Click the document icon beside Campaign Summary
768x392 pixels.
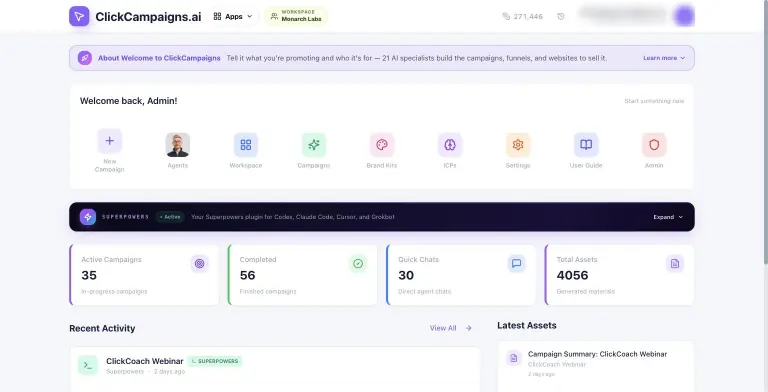pyautogui.click(x=514, y=358)
